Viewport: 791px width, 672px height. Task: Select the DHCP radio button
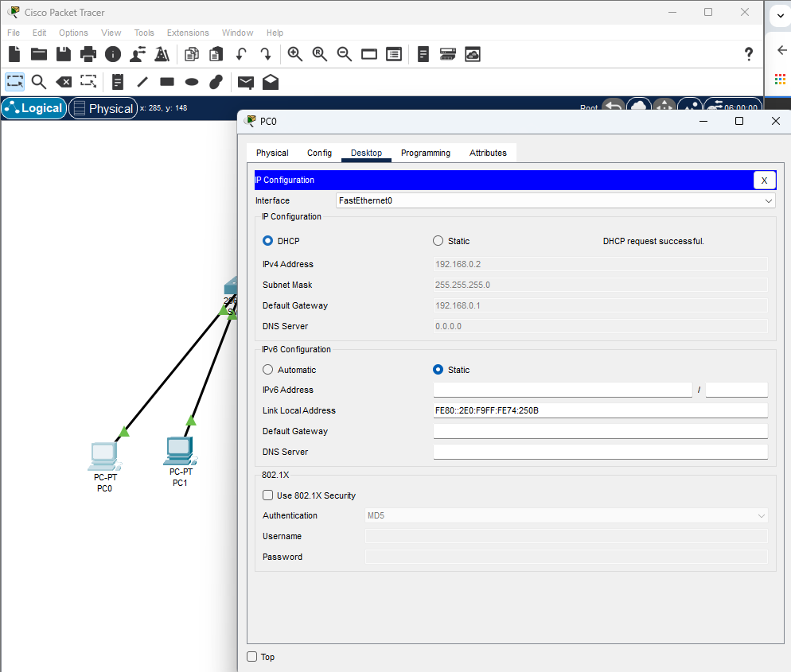point(268,241)
